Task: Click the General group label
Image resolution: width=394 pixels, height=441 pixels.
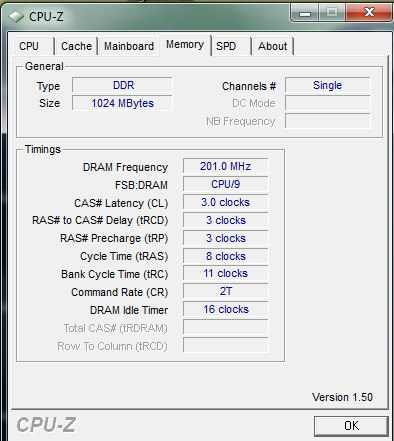Action: 44,66
